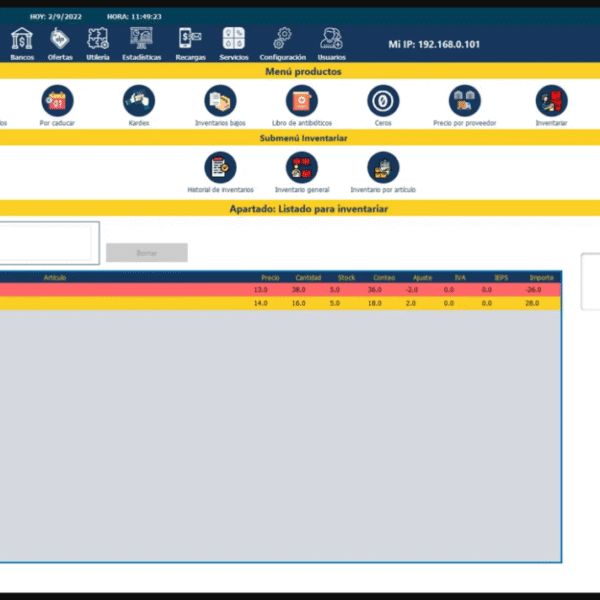Select the Recargas phone icon
Viewport: 600px width, 600px height.
click(190, 39)
